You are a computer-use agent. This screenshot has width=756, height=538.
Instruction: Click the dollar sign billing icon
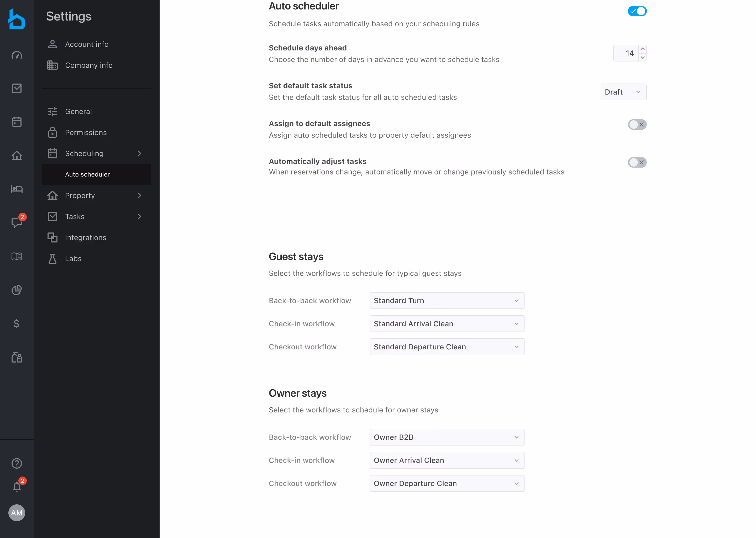pyautogui.click(x=17, y=323)
